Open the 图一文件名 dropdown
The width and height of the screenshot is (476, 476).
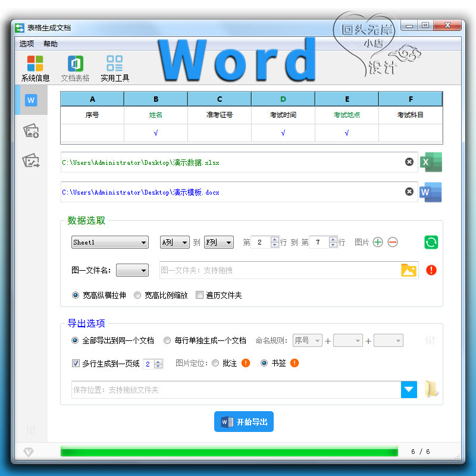pos(132,270)
